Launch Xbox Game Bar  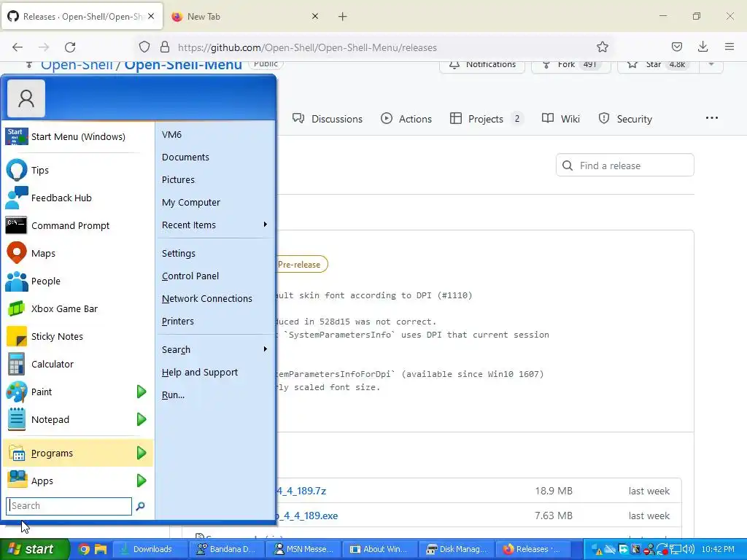pyautogui.click(x=77, y=308)
